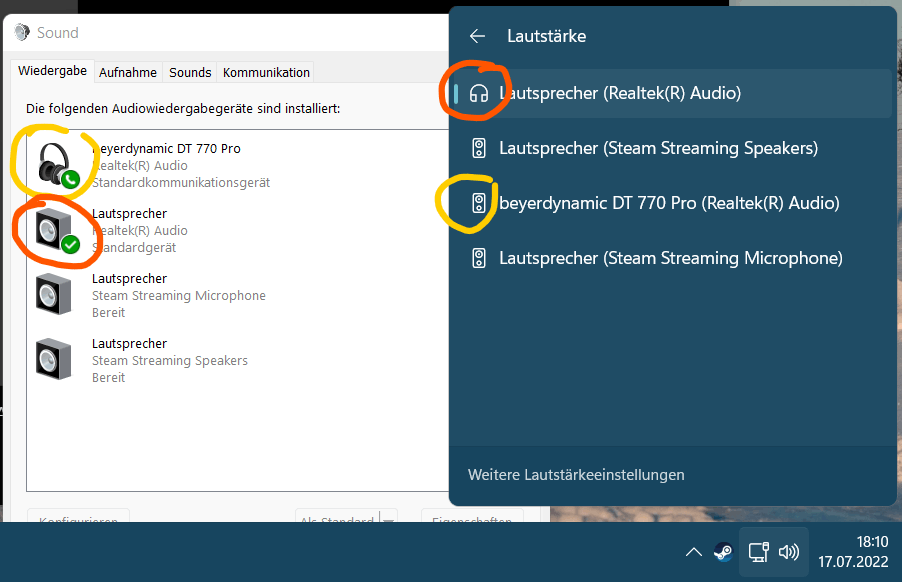Click the beyerdynamic DT 770 Pro headphones icon in Sound window
The image size is (902, 582).
coord(58,165)
